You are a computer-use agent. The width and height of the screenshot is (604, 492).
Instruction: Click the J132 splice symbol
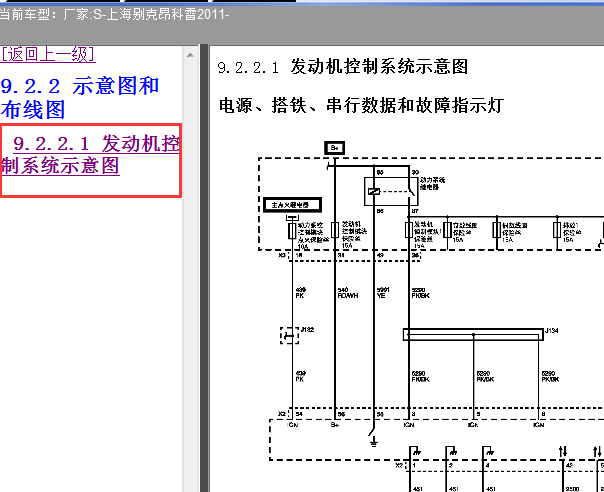click(x=290, y=336)
